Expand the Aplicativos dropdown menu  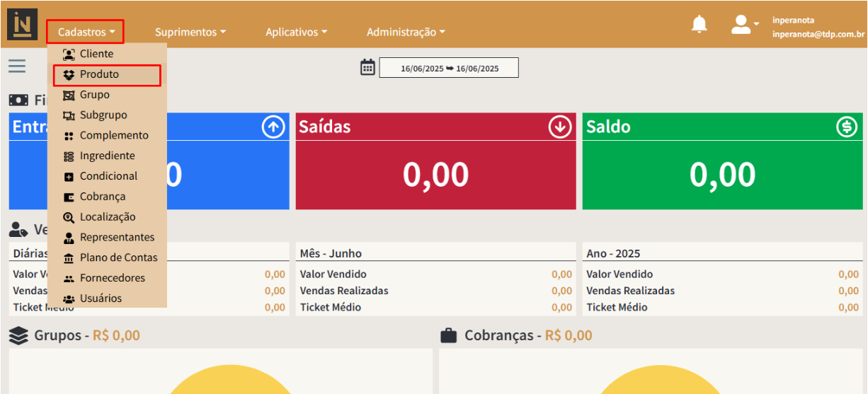coord(297,32)
